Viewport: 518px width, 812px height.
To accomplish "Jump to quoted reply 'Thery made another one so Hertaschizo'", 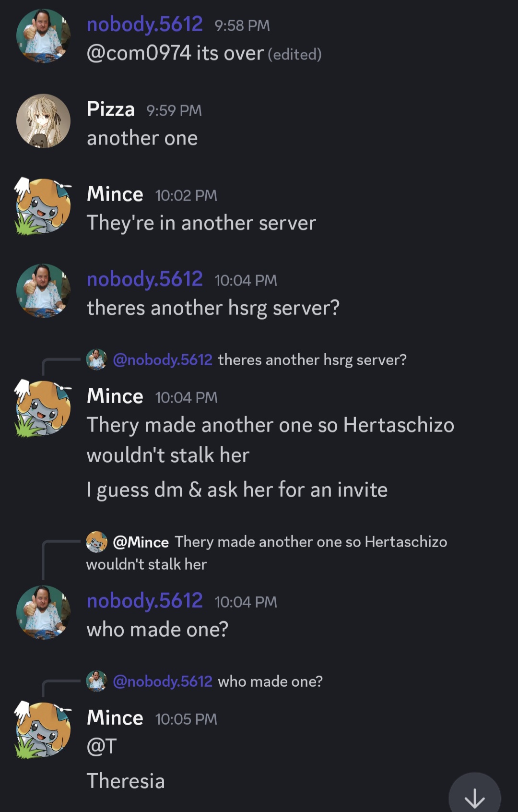I will pyautogui.click(x=310, y=542).
